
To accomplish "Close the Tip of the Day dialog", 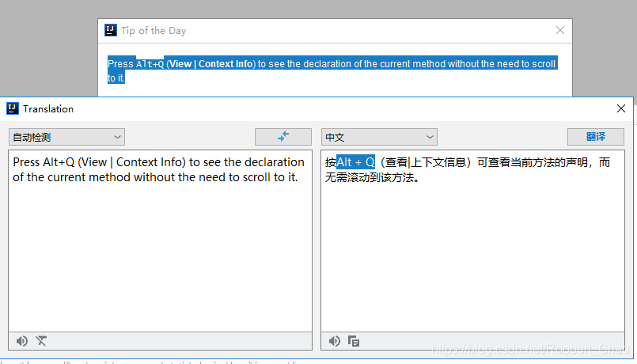I will 559,30.
